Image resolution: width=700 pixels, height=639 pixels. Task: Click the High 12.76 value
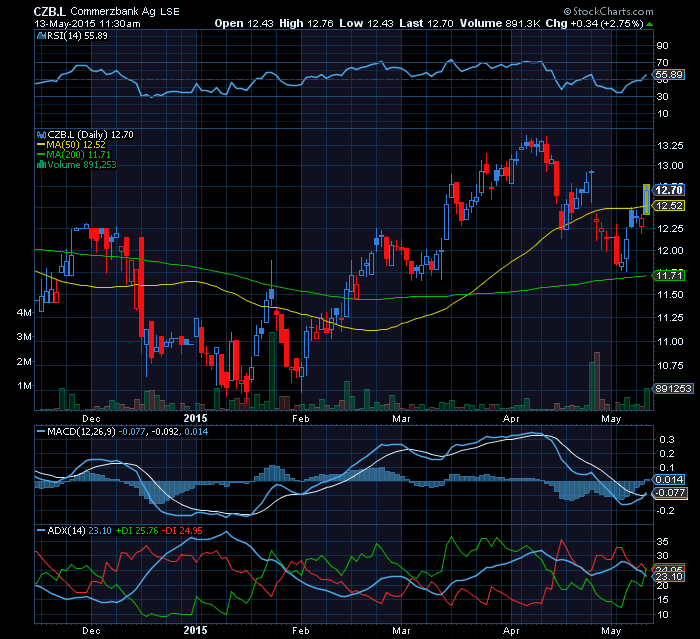pyautogui.click(x=306, y=23)
